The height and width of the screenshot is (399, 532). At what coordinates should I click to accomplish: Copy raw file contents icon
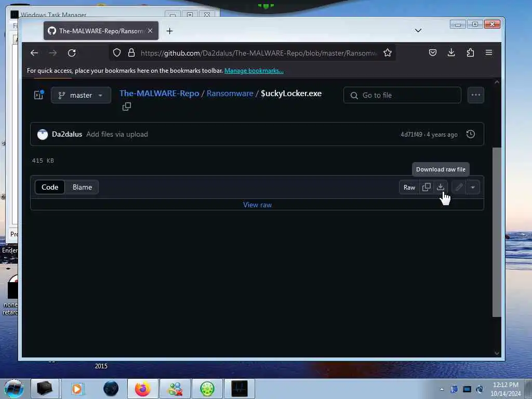pyautogui.click(x=426, y=187)
